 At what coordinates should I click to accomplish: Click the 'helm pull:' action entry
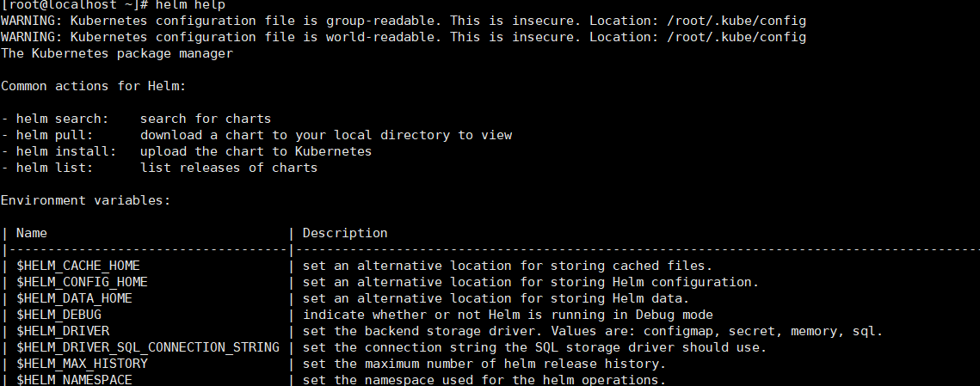pos(55,135)
